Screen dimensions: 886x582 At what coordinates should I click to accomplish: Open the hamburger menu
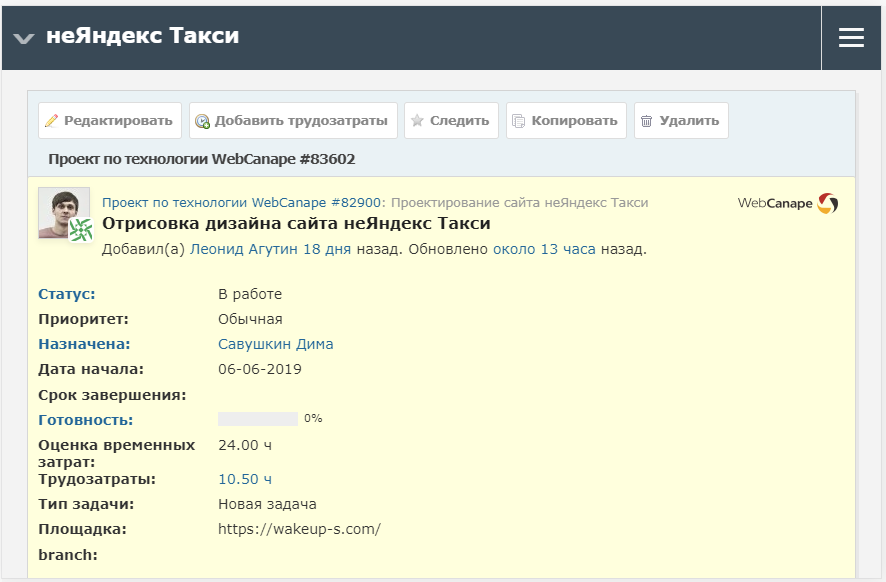coord(851,38)
